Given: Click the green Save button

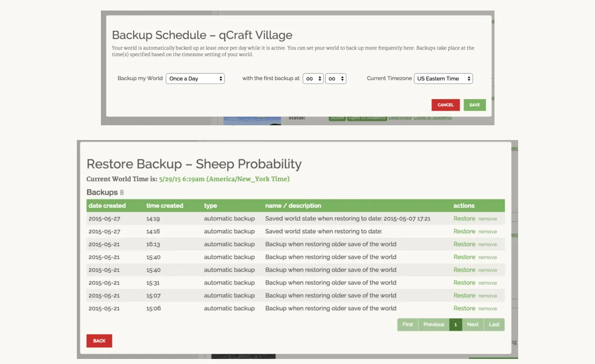Looking at the screenshot, I should [x=475, y=105].
